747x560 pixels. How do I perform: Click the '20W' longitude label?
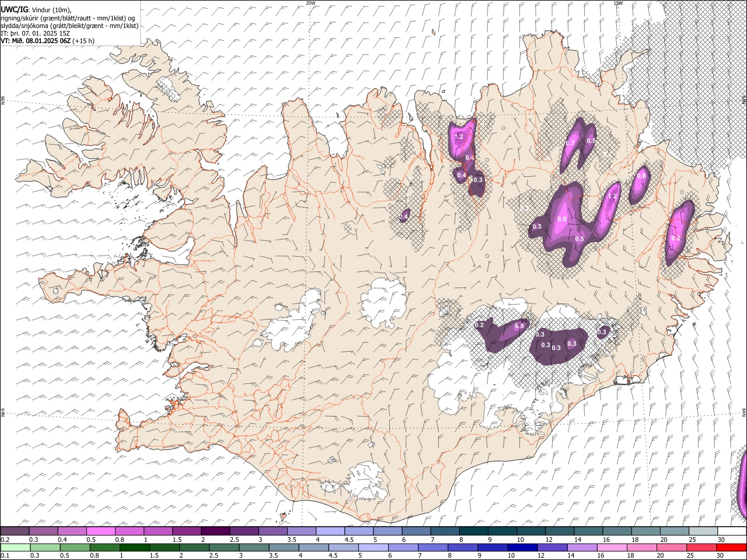coord(310,3)
